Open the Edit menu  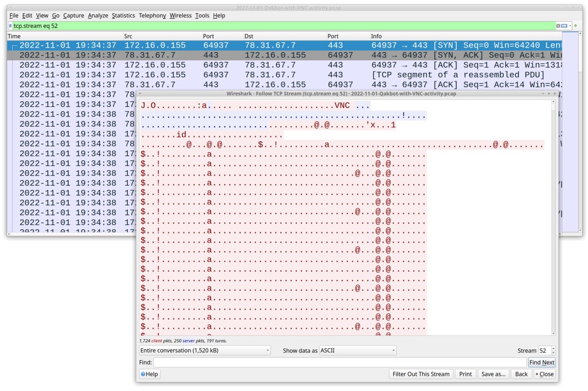pos(27,15)
